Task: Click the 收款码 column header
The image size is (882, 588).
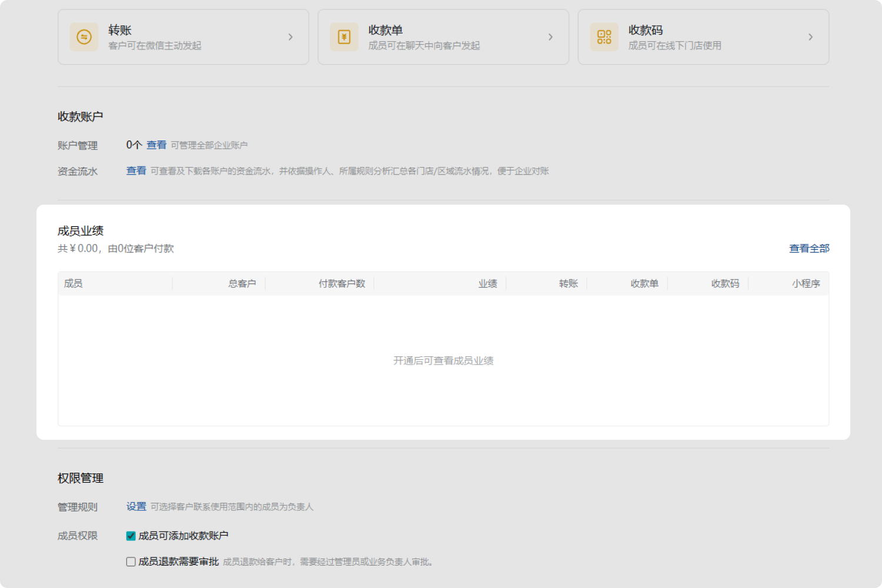Action: point(726,283)
